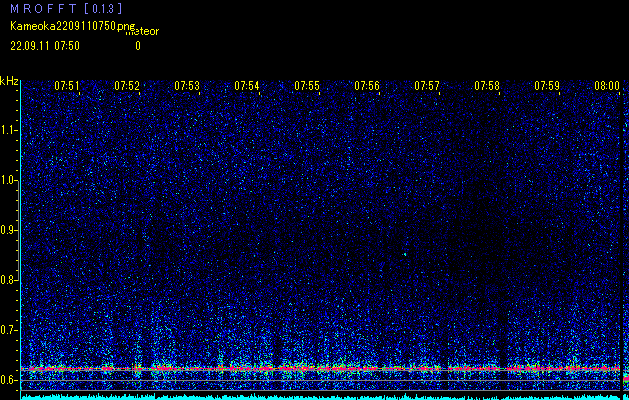Click the 07:53 time marker
This screenshot has height=400, width=629.
(x=187, y=85)
